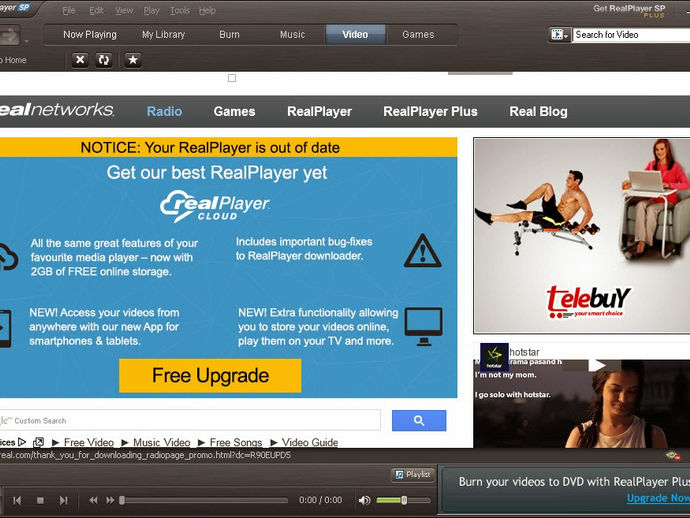Screen dimensions: 690x518
Task: Click the Home link in the navigation bar
Action: (x=14, y=60)
